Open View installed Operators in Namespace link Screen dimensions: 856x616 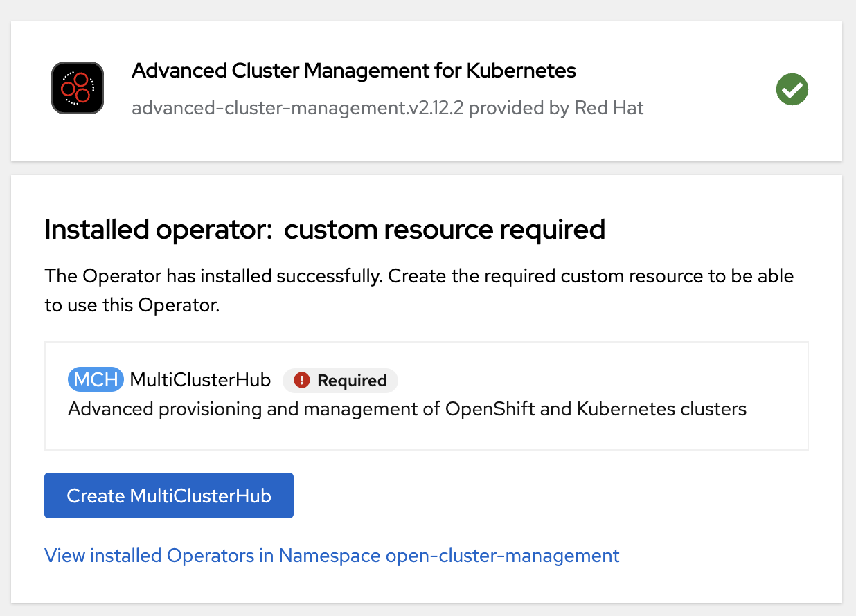pos(332,555)
